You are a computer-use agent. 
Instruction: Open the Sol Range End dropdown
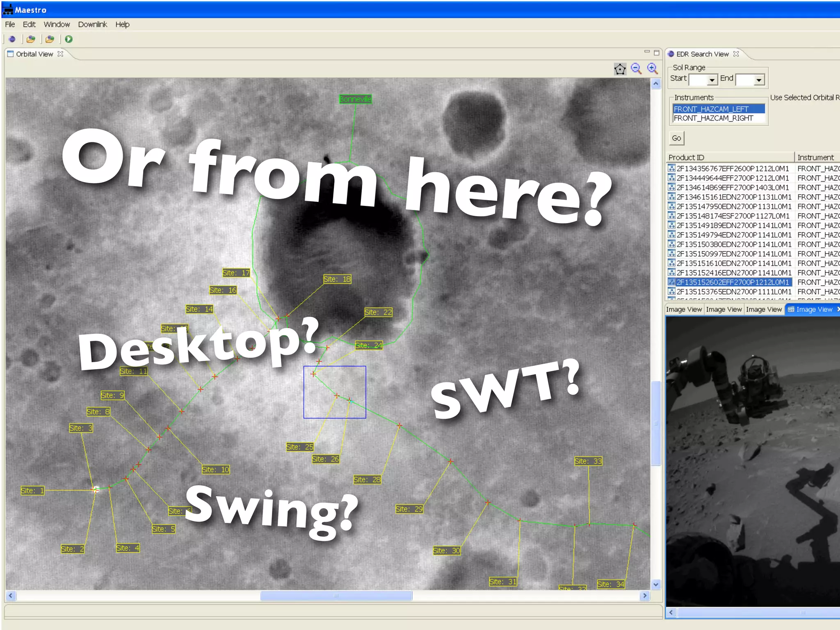pos(759,80)
